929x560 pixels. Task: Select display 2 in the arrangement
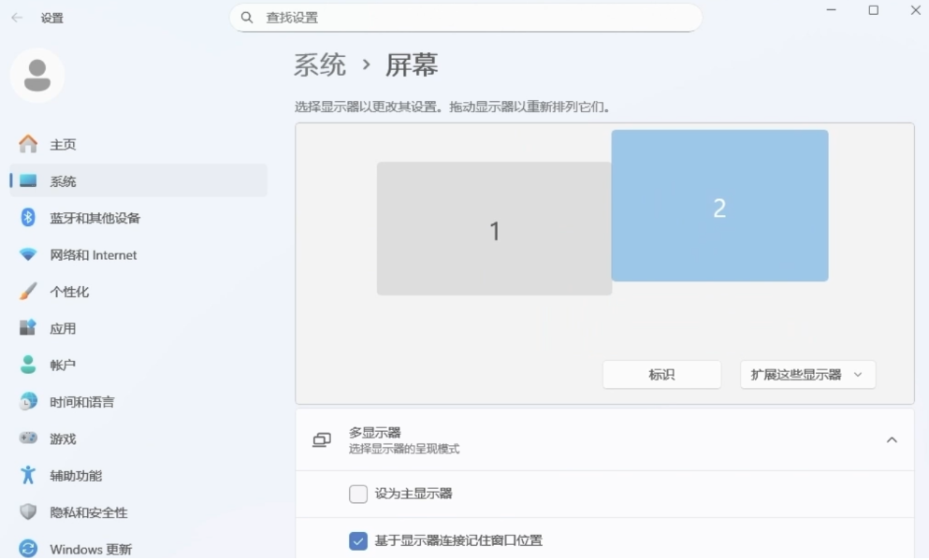click(x=719, y=206)
